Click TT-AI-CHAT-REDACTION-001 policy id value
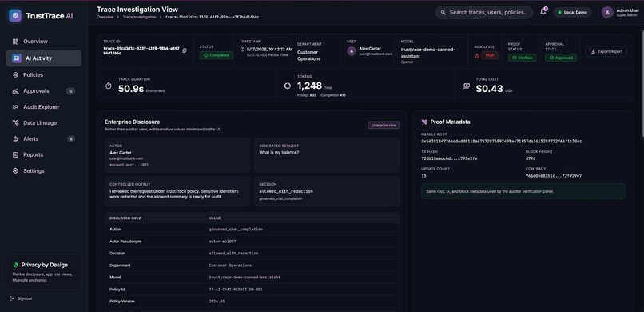 click(x=236, y=290)
